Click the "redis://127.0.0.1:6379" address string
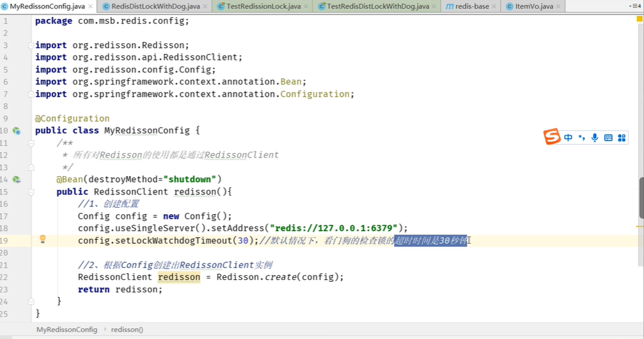The width and height of the screenshot is (644, 339). click(334, 228)
